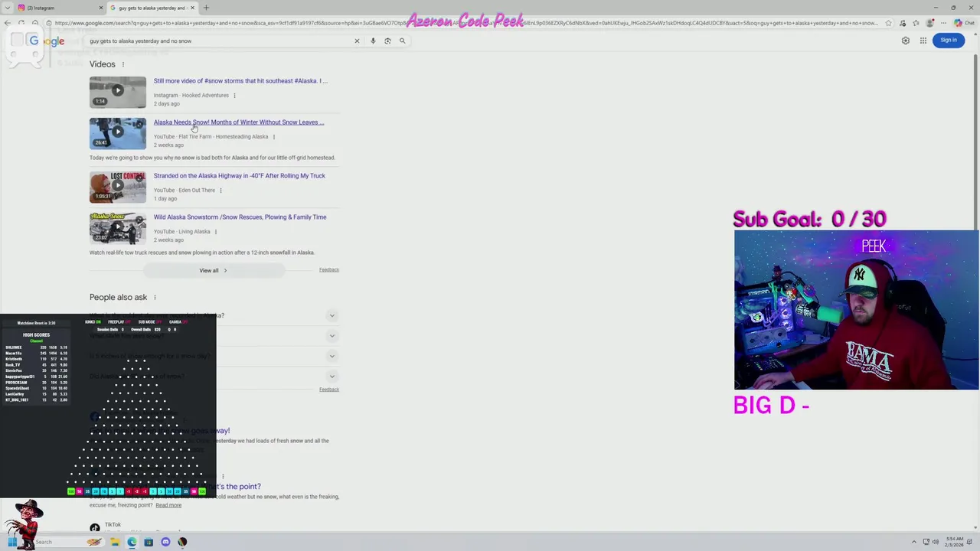
Task: Go back to the previous page
Action: tap(8, 23)
